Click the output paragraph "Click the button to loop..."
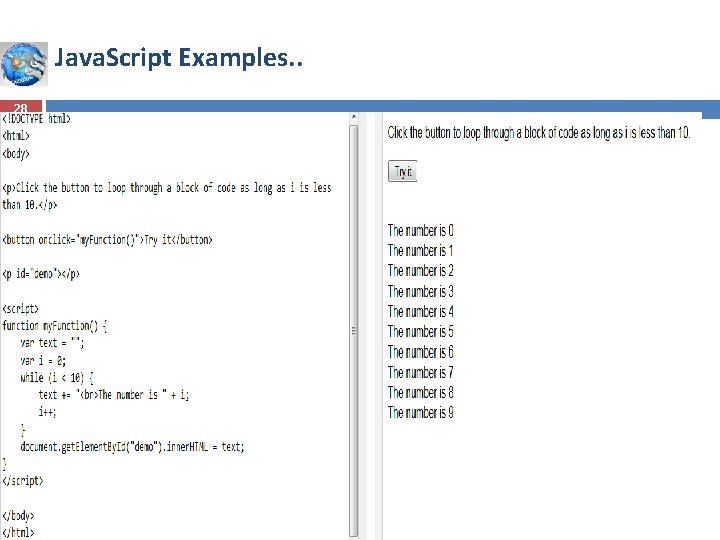The image size is (720, 540). [x=539, y=133]
